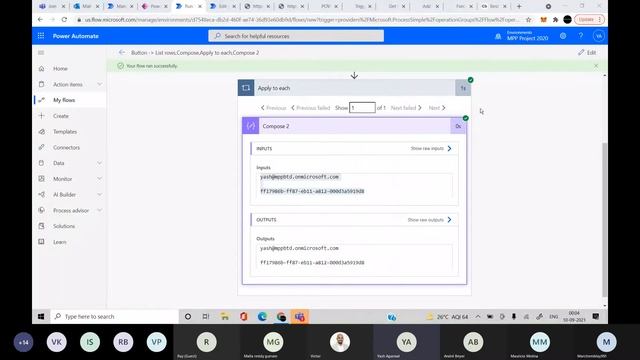Open Google Chrome from taskbar
Image resolution: width=640 pixels, height=360 pixels.
[281, 316]
